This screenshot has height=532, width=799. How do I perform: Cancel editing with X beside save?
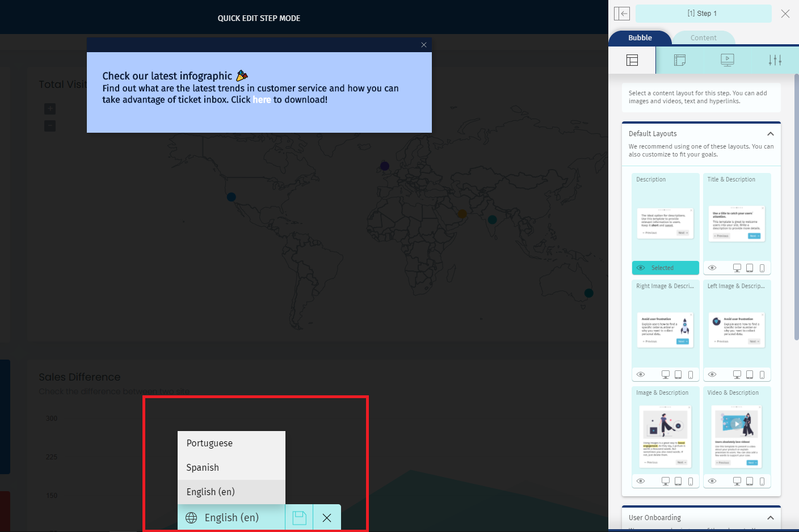pos(327,517)
